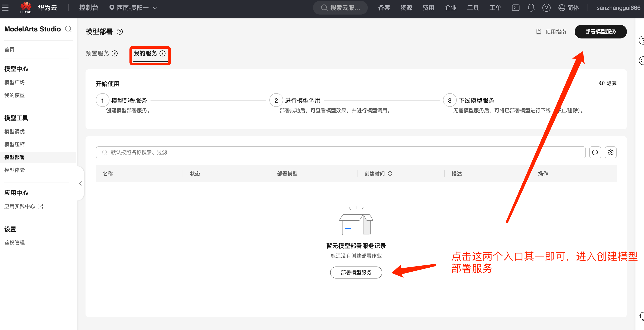Screen dimensions: 644x330
Task: Collapse the left sidebar with chevron
Action: point(80,183)
